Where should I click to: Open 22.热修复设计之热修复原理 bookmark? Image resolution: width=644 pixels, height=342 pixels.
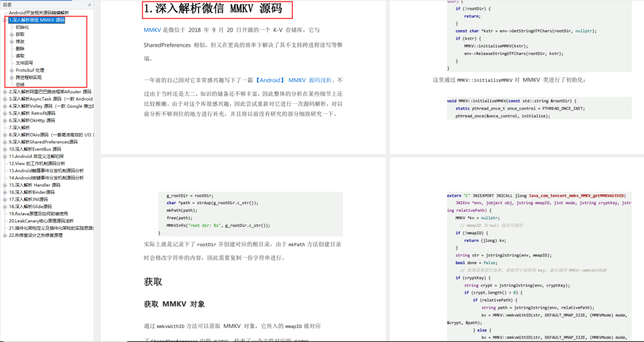36,235
